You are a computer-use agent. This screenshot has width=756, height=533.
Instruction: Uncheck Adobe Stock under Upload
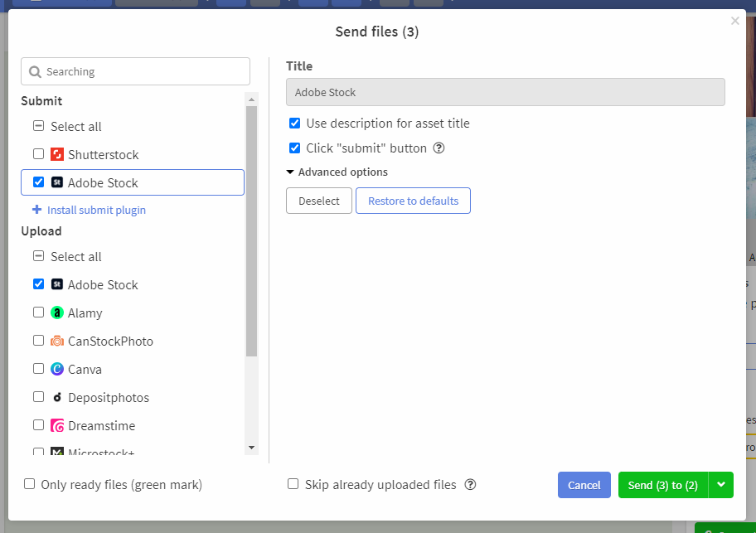(38, 283)
